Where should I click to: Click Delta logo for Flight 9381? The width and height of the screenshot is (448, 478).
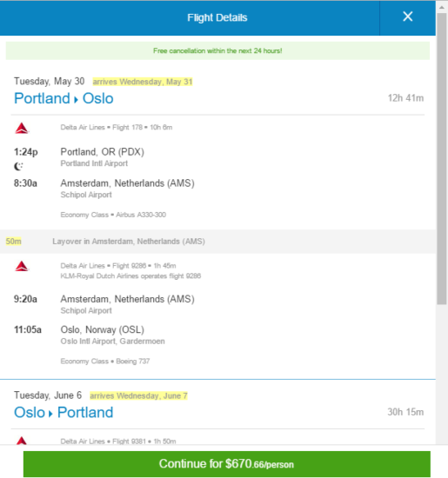(x=22, y=441)
